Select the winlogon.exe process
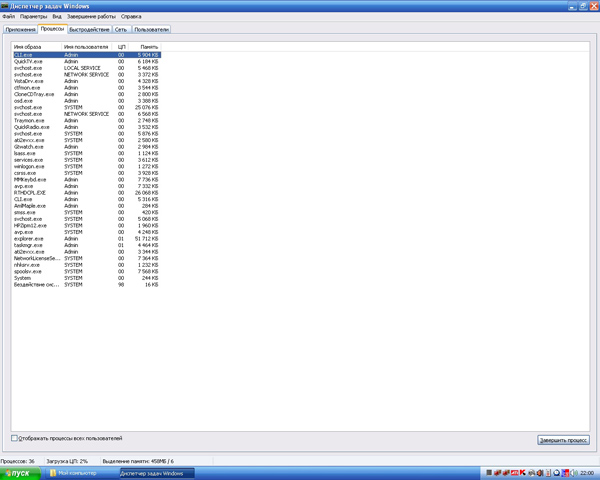600x480 pixels. tap(86, 167)
